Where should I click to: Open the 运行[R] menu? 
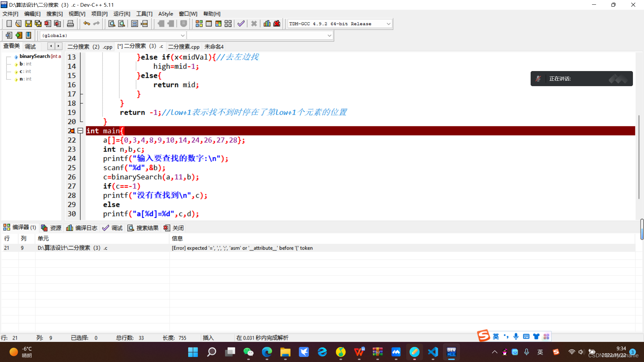coord(121,14)
